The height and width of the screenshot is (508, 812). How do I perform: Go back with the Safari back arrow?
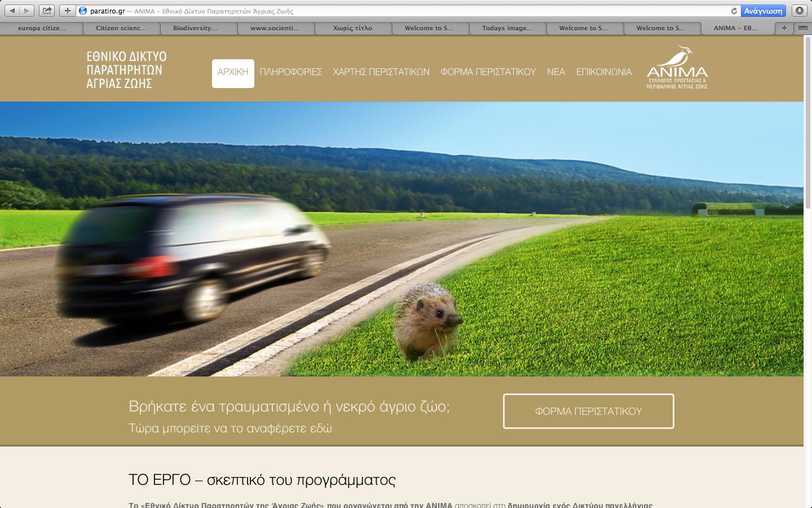[x=12, y=11]
